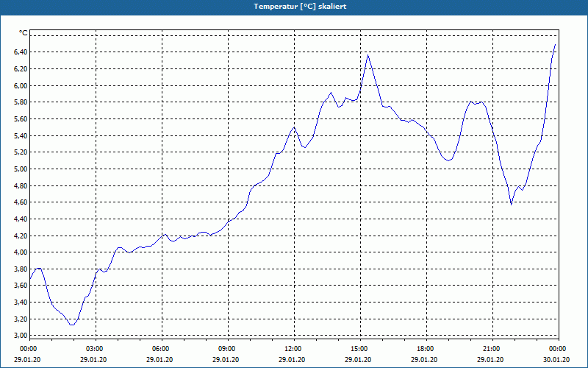Click the curve's sharp trough near 22:00
Image resolution: width=588 pixels, height=368 pixels.
511,205
